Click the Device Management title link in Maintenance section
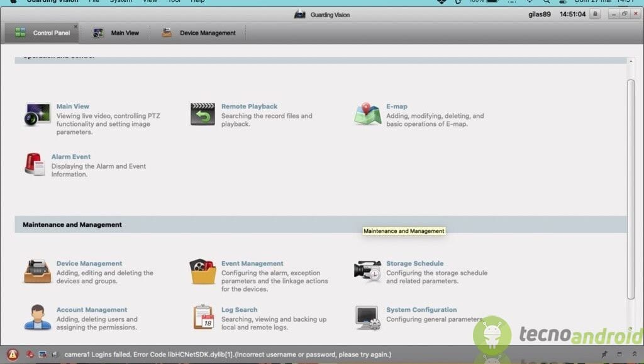644x364 pixels. click(x=89, y=263)
